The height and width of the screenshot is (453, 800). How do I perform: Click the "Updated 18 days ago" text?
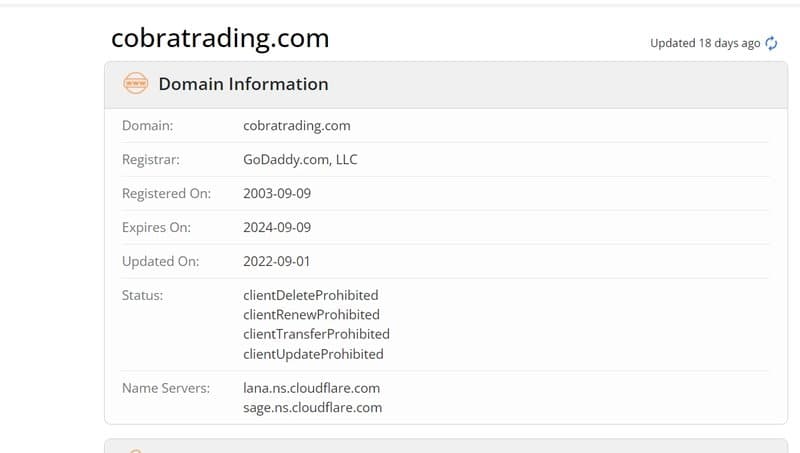click(x=705, y=43)
